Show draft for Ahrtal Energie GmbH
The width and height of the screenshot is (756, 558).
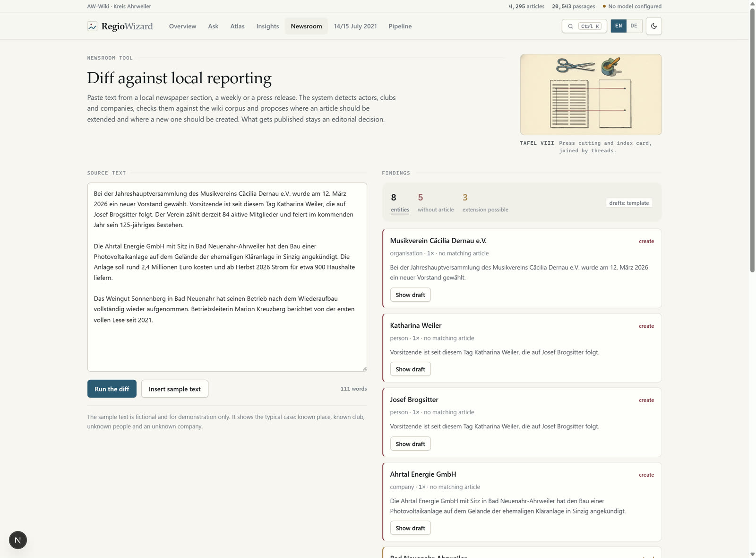410,528
